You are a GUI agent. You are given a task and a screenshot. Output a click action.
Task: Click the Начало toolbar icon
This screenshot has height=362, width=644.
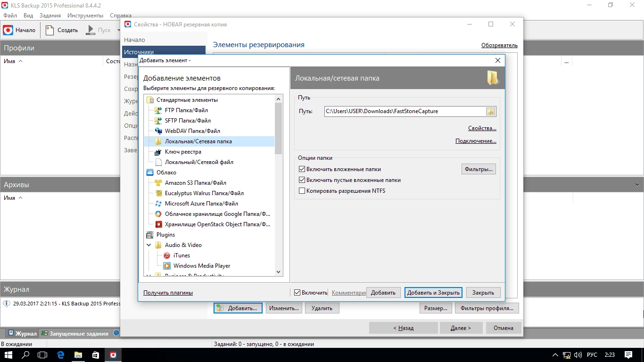tap(8, 30)
